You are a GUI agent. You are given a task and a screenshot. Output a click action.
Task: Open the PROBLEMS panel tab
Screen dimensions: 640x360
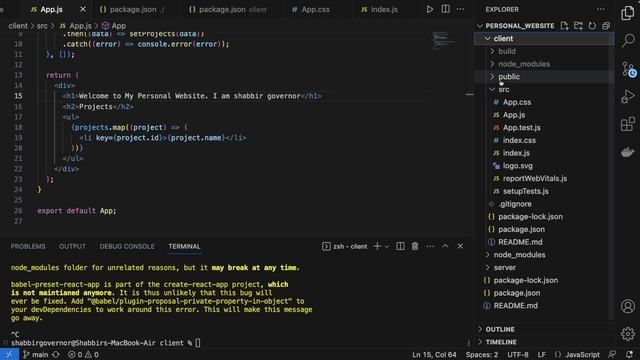[28, 247]
